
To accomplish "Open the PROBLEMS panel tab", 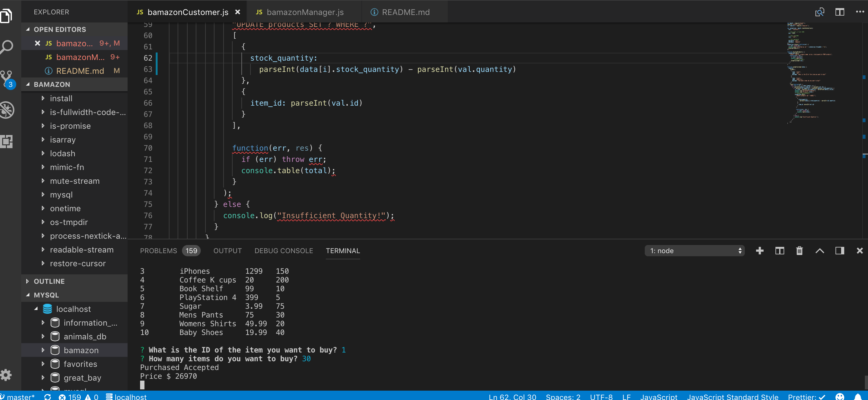I will pyautogui.click(x=158, y=251).
